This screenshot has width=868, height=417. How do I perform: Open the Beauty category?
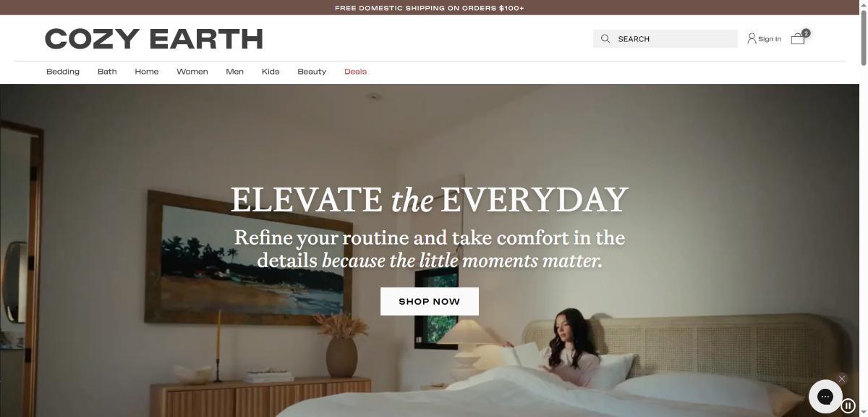click(312, 72)
